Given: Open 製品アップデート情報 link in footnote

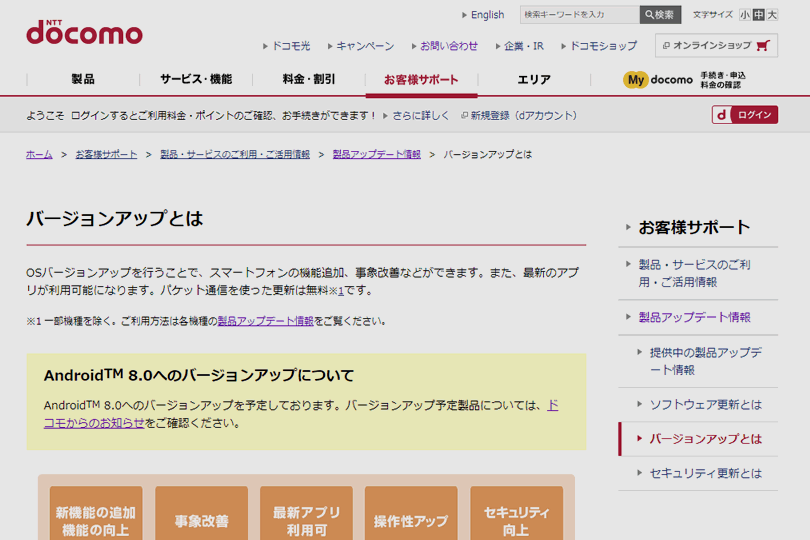Looking at the screenshot, I should pos(266,321).
